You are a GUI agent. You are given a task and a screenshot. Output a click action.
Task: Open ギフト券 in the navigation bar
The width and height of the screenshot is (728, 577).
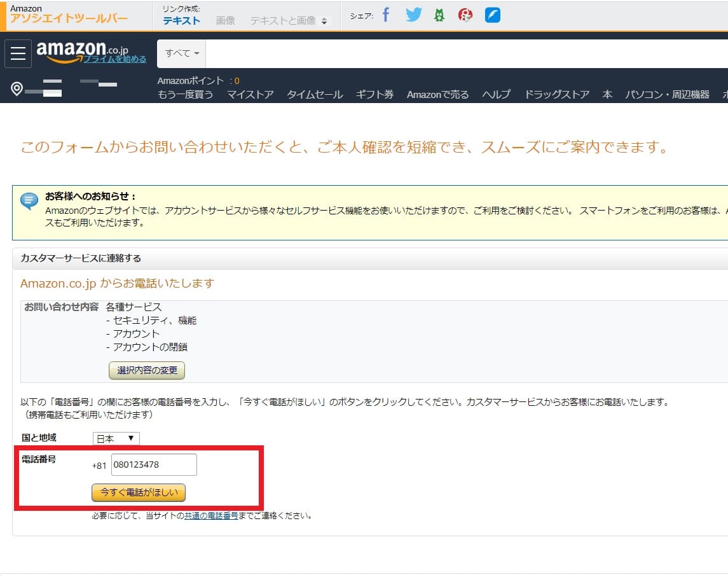(x=374, y=94)
